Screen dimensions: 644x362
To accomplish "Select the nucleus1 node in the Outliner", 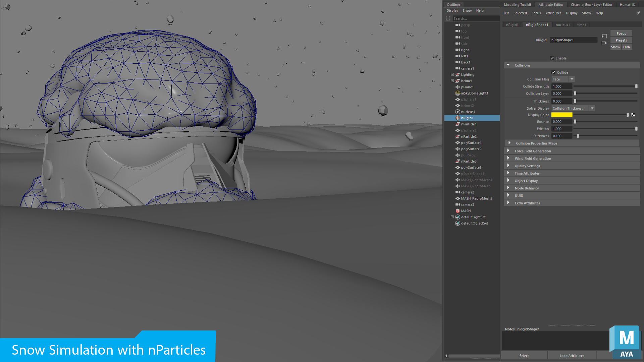I will point(468,112).
